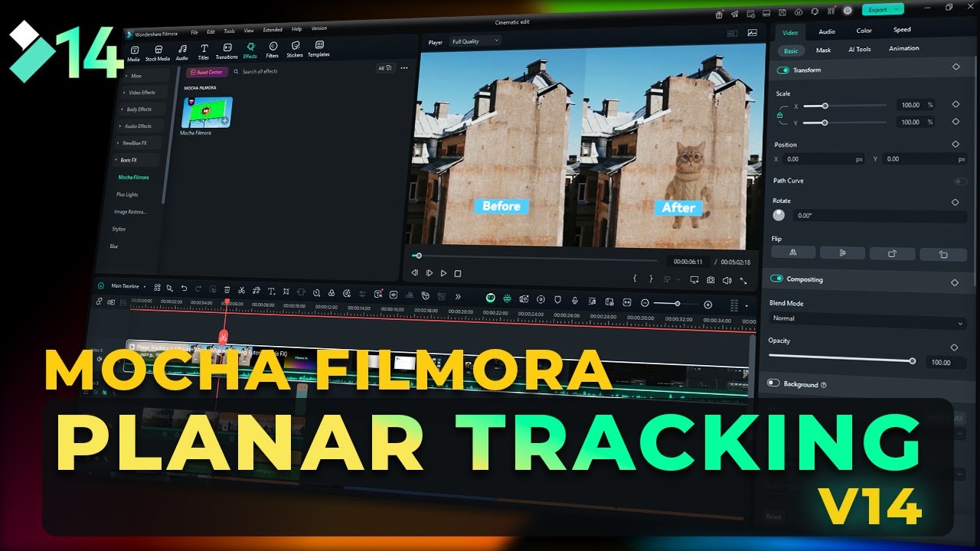
Task: Open the Filters library
Action: point(273,50)
